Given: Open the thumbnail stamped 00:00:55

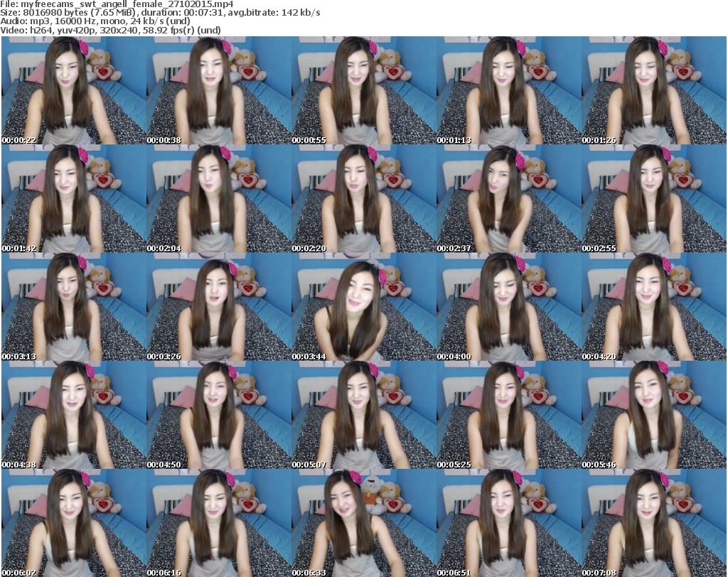Looking at the screenshot, I should pyautogui.click(x=364, y=90).
